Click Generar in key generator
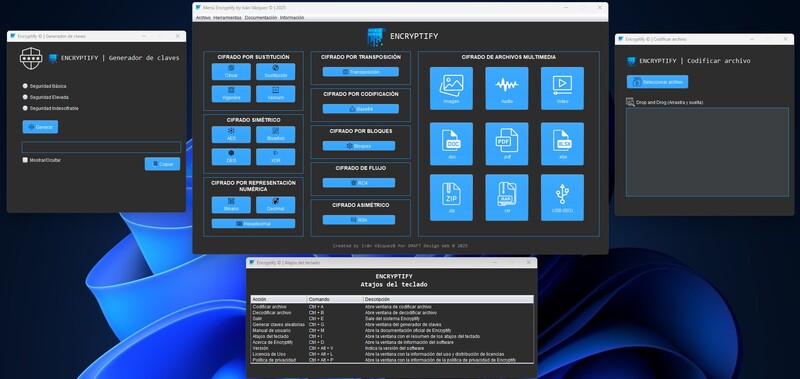The width and height of the screenshot is (800, 379). point(40,127)
